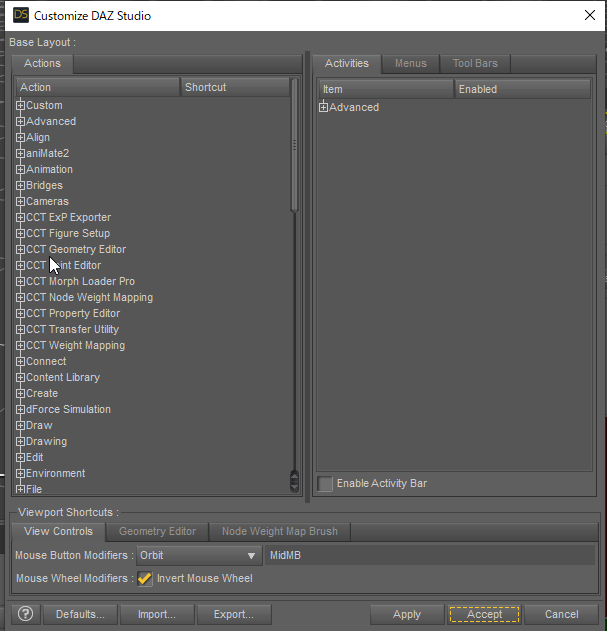Select the View Controls tab
Image resolution: width=607 pixels, height=631 pixels.
tap(58, 531)
